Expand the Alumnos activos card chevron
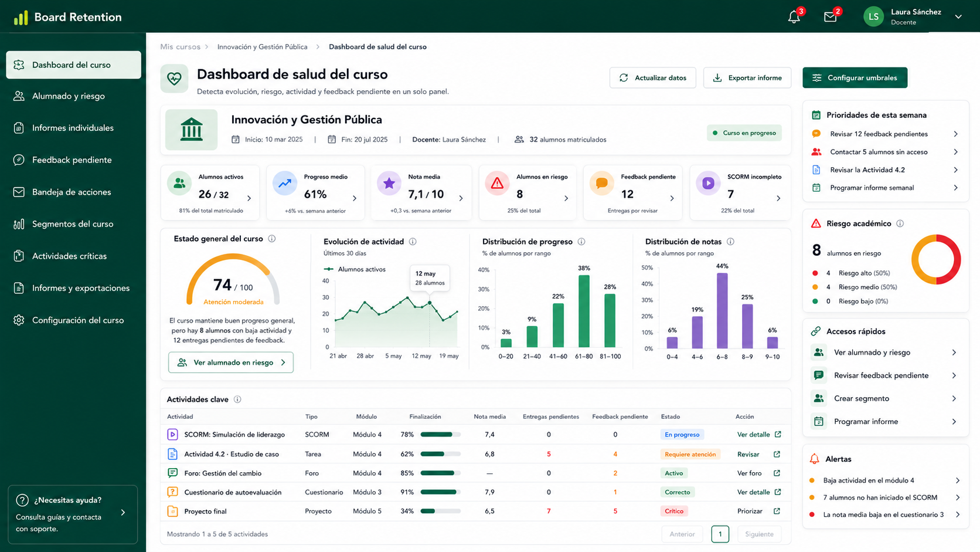Screen dimensions: 980x552 tap(249, 198)
